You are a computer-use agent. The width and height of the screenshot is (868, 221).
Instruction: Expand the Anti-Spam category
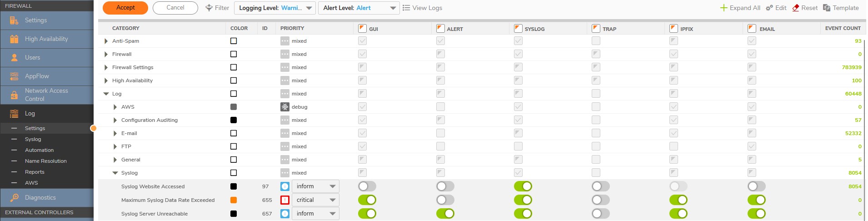click(106, 41)
